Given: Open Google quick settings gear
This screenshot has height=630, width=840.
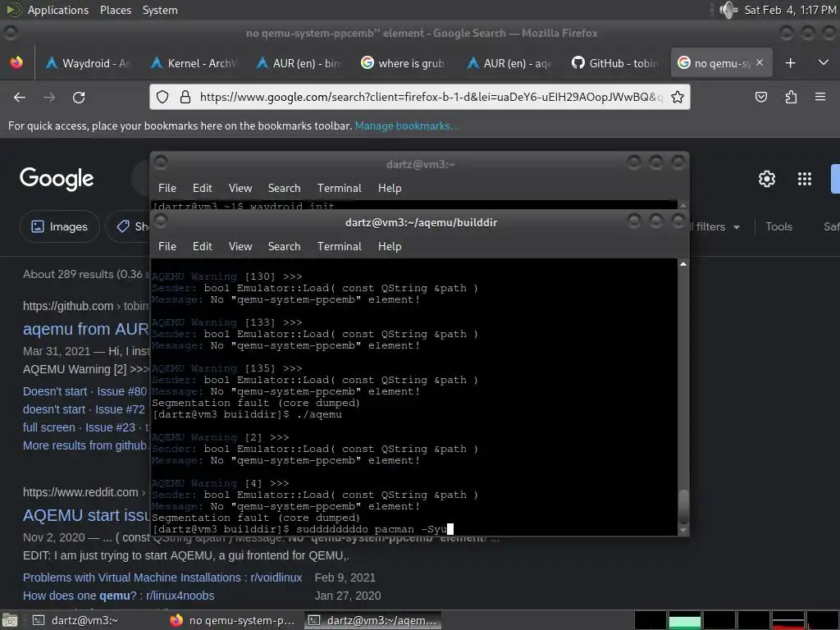Looking at the screenshot, I should pyautogui.click(x=767, y=179).
